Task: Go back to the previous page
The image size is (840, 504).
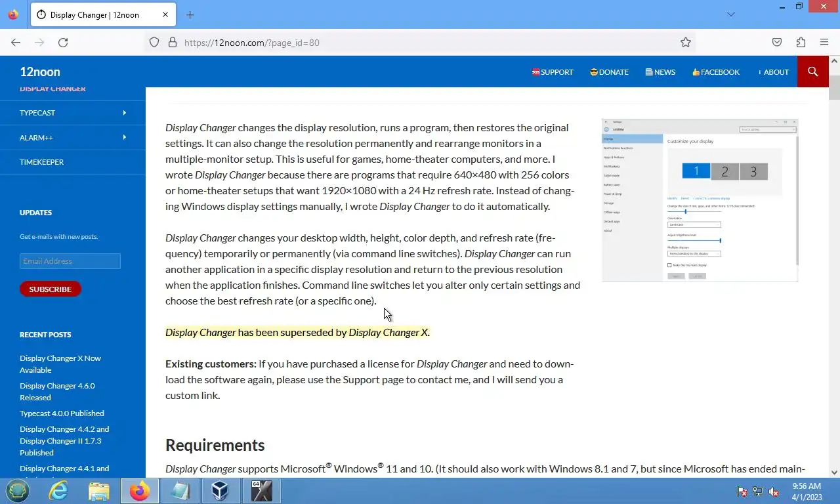Action: point(16,42)
